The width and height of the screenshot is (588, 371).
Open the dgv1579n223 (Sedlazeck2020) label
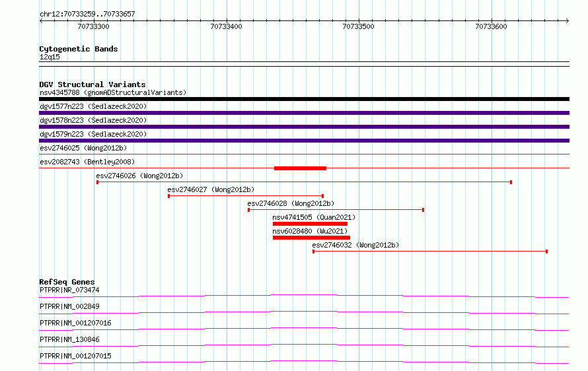pyautogui.click(x=93, y=134)
